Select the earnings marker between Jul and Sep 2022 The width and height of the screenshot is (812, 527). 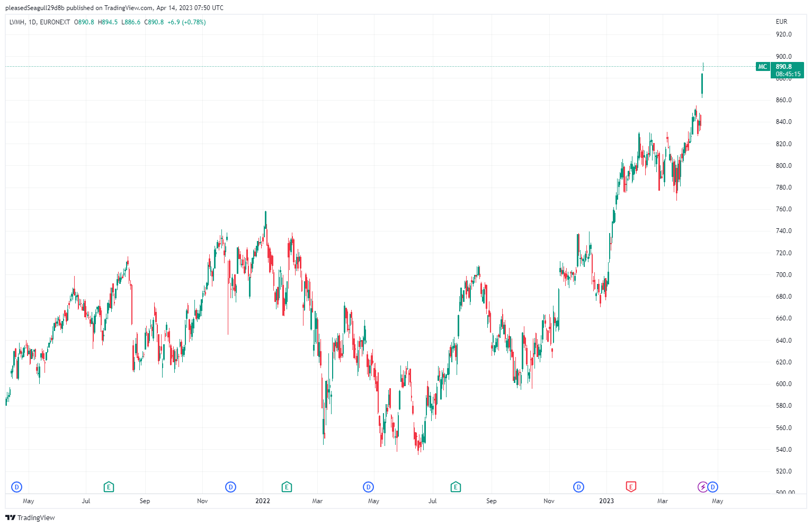(456, 487)
